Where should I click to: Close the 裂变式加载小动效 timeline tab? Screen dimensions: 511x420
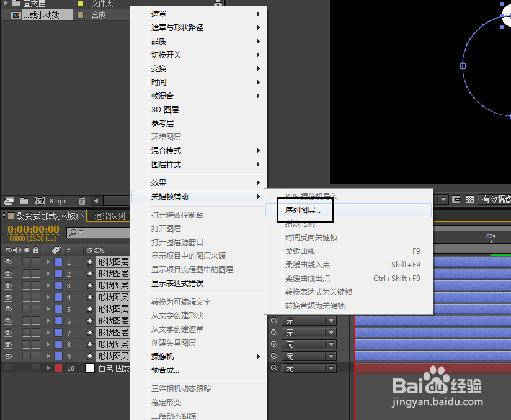(x=82, y=215)
